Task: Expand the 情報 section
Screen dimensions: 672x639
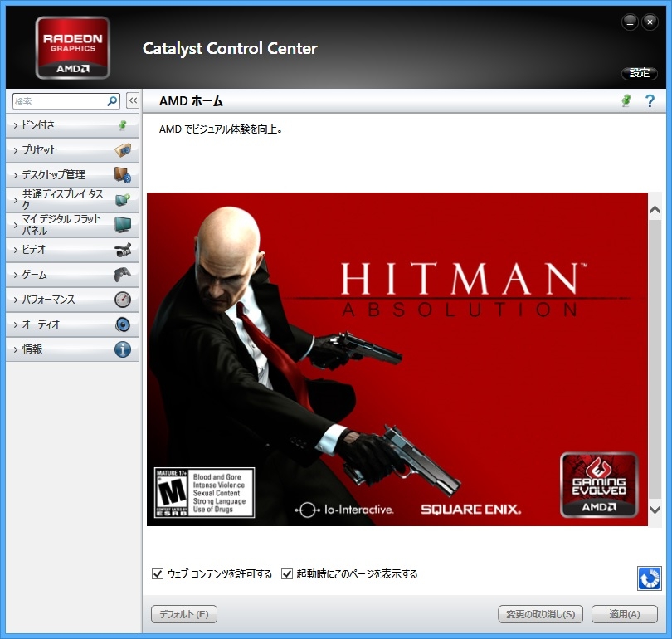Action: pos(72,349)
